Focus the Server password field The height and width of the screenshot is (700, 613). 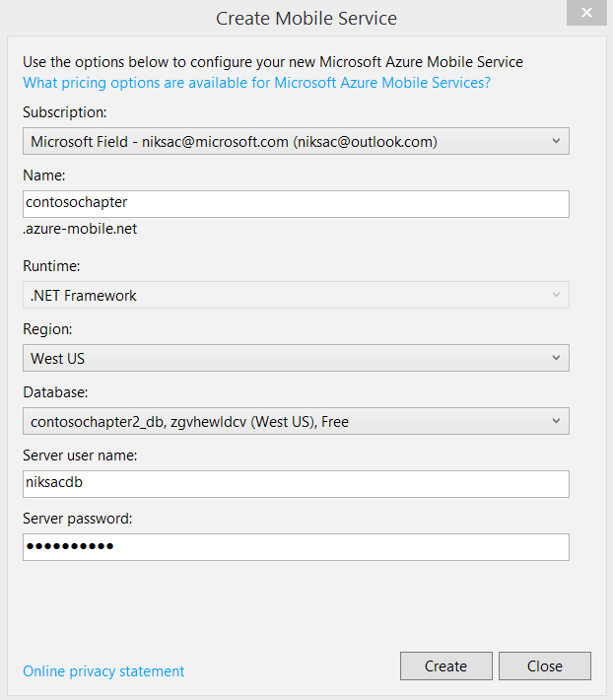point(296,547)
